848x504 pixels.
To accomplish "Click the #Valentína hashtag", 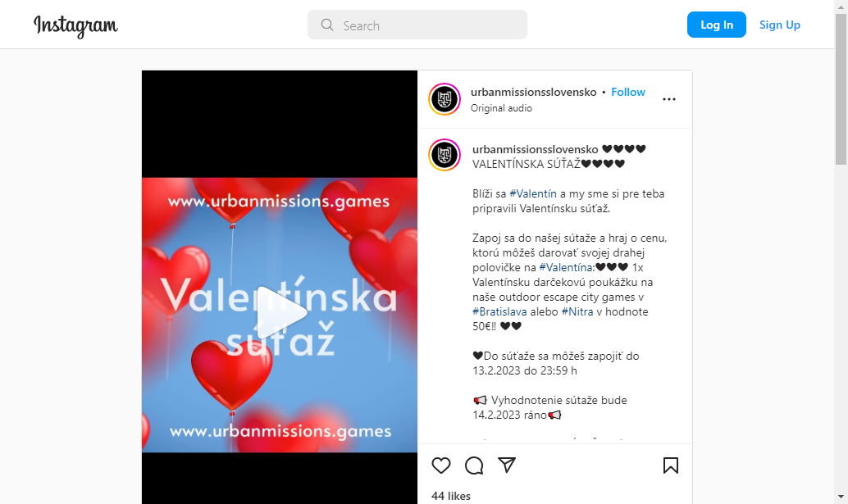I will (566, 267).
